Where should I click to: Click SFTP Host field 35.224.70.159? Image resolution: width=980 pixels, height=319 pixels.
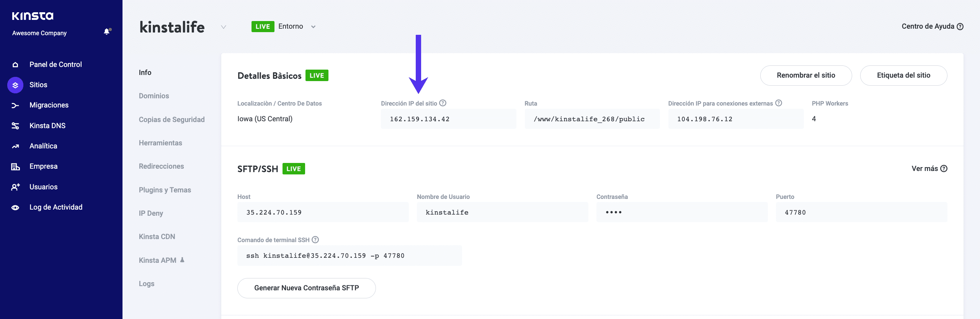coord(323,212)
